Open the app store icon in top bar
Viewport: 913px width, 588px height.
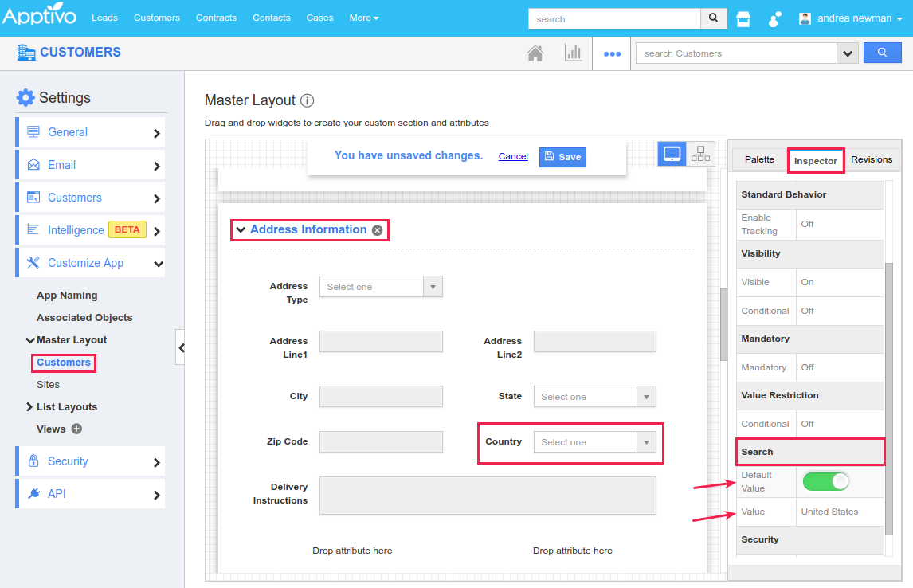point(743,19)
